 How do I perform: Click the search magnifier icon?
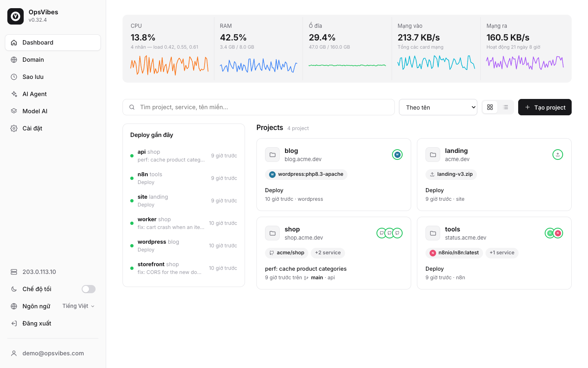[x=132, y=107]
